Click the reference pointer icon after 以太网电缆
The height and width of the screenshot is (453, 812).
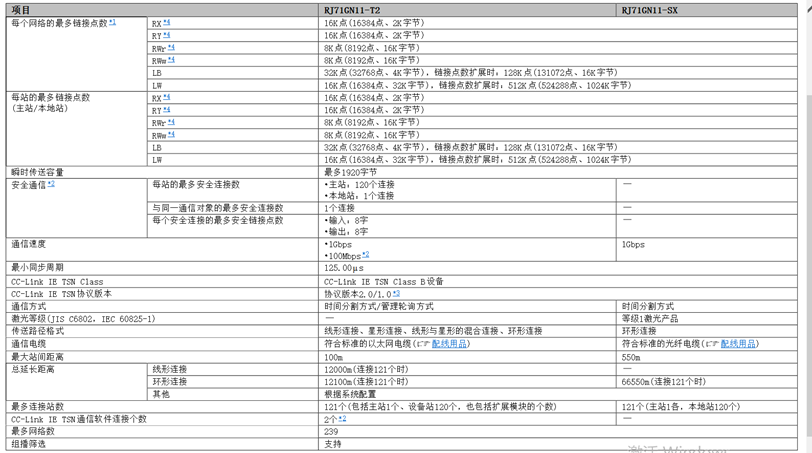(x=423, y=343)
